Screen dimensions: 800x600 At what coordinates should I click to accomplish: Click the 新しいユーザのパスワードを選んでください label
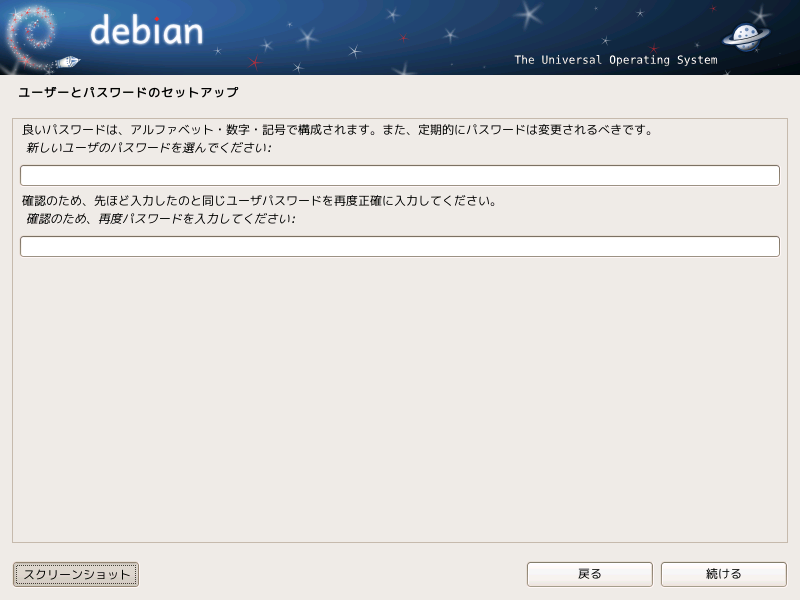(148, 148)
